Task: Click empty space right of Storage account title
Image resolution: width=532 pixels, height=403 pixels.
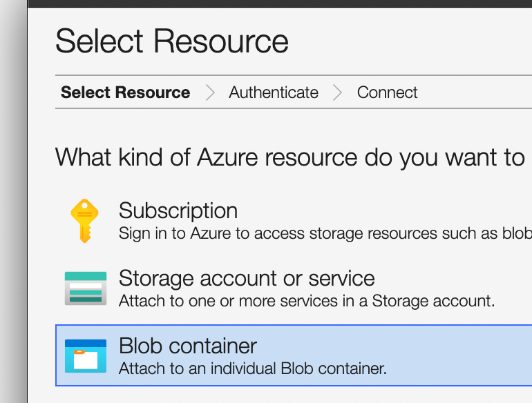Action: pos(456,279)
